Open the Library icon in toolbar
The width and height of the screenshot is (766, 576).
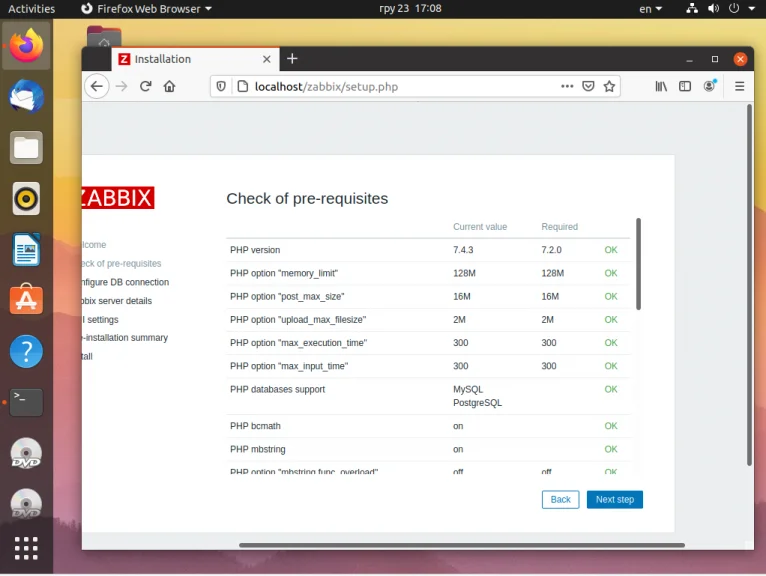[661, 86]
